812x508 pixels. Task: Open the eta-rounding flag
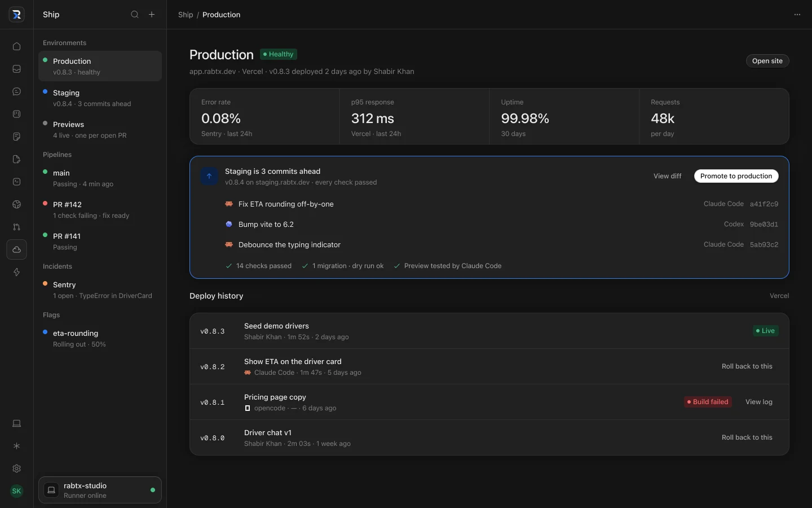[100, 338]
